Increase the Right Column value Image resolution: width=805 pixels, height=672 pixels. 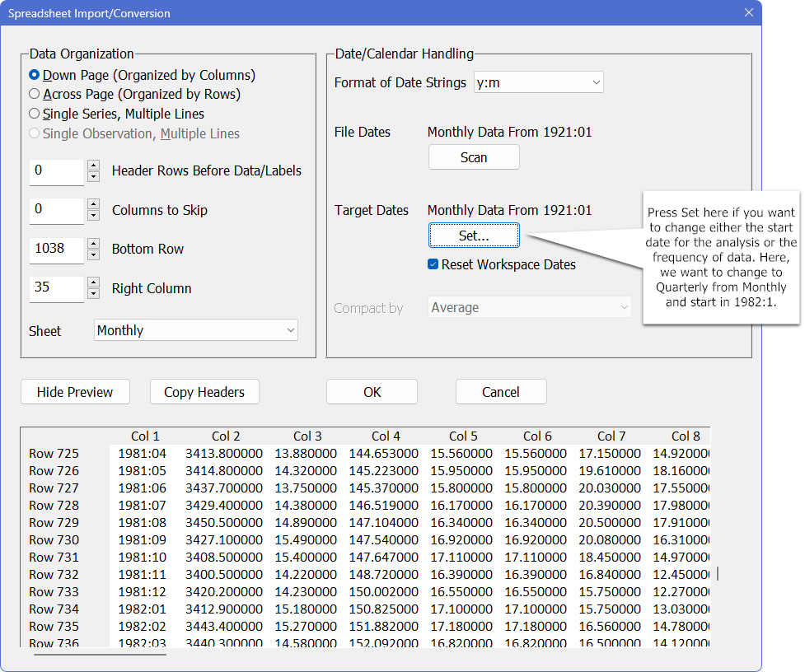pos(93,282)
